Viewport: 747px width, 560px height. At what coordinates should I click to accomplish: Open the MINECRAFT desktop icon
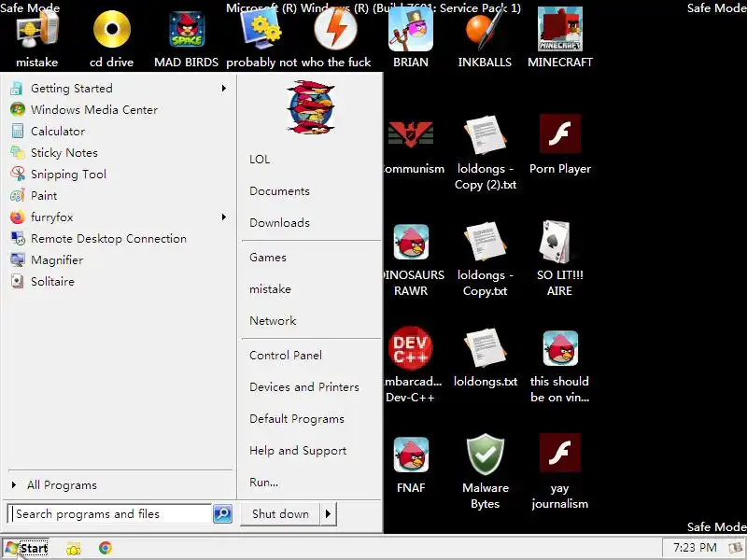pyautogui.click(x=559, y=30)
